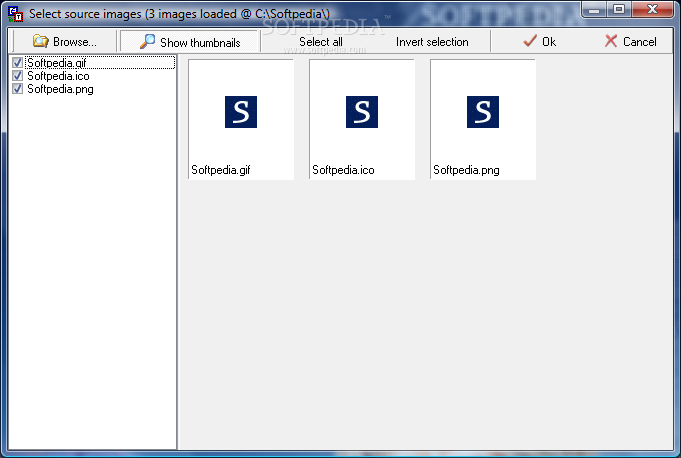
Task: Click the Softpedia.gif thumbnail caption
Action: (221, 170)
